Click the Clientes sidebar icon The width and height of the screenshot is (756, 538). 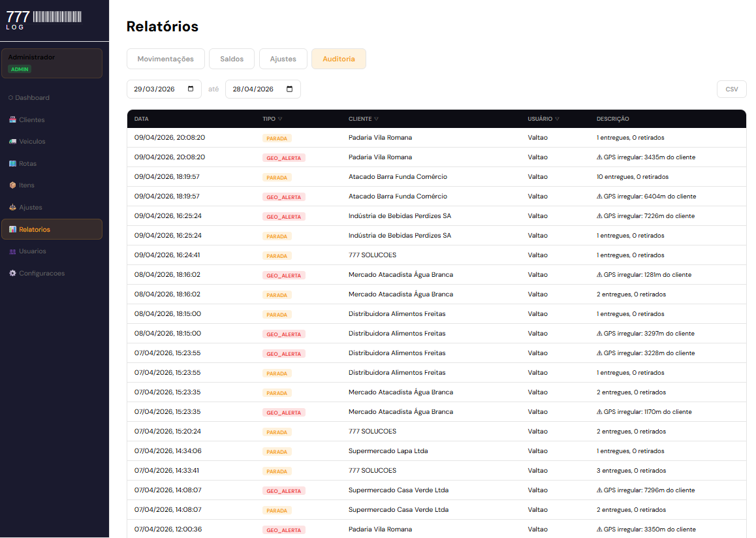tap(12, 120)
